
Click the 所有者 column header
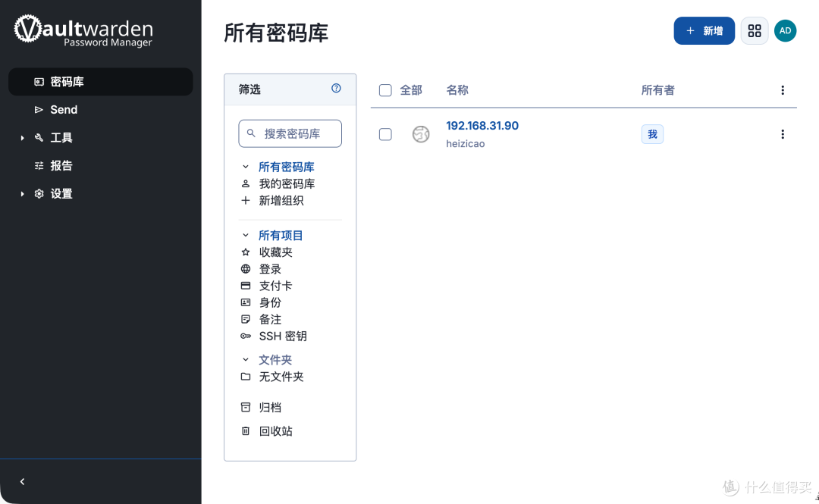click(657, 90)
